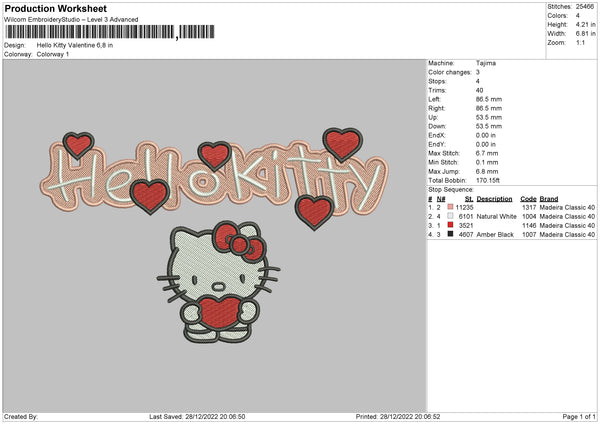Click the Stitches count 25466

pos(585,7)
